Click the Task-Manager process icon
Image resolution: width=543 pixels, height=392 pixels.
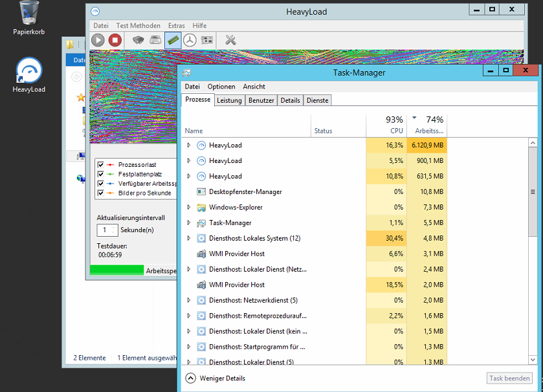pyautogui.click(x=201, y=223)
